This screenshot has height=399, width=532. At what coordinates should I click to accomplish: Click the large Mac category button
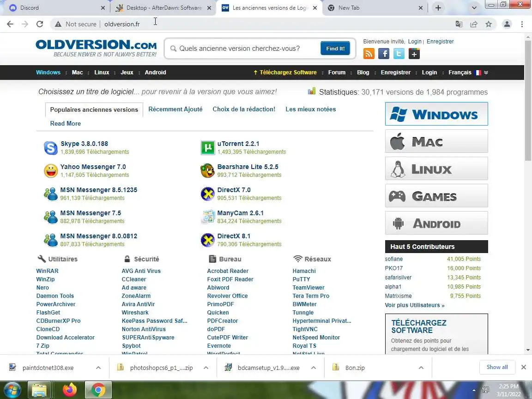click(436, 141)
